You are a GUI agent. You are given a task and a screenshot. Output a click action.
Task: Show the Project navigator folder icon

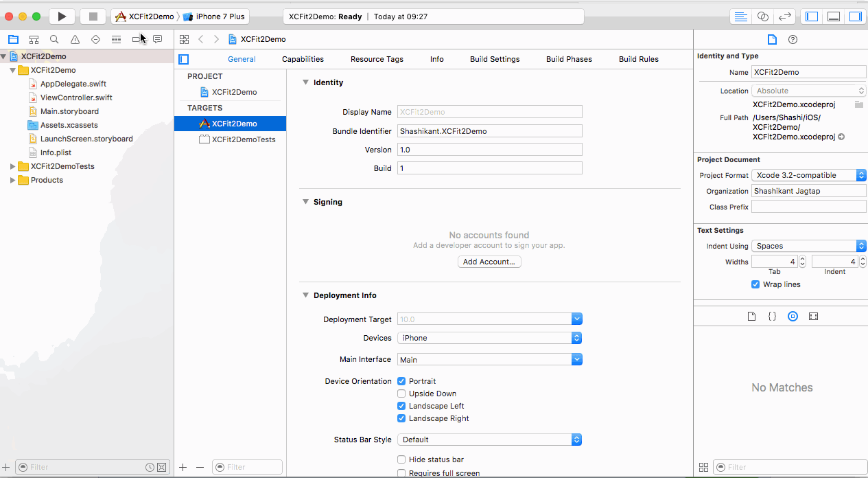click(x=13, y=39)
